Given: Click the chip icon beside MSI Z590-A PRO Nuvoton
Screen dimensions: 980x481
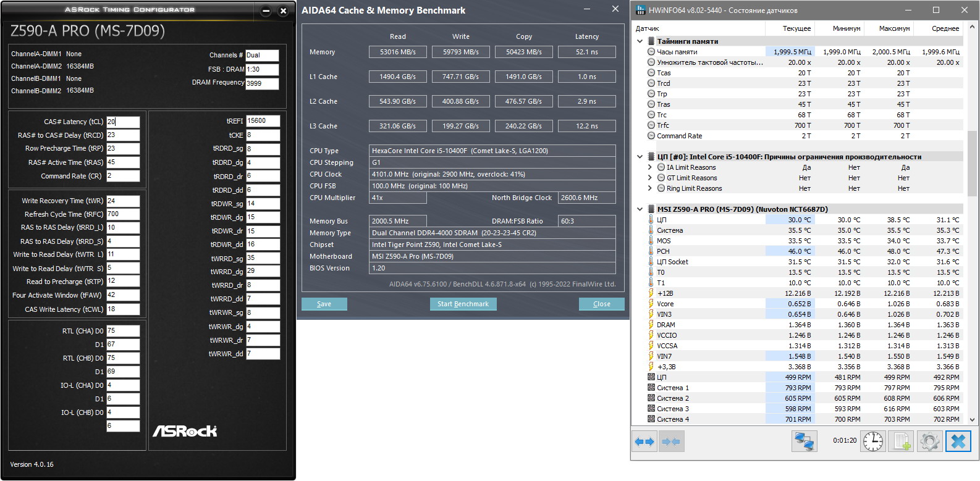Looking at the screenshot, I should [x=651, y=209].
